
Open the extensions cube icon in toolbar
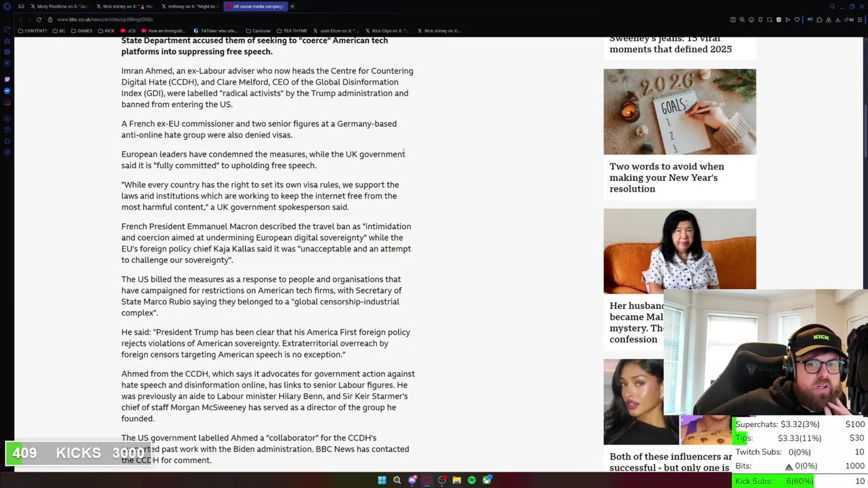[819, 20]
